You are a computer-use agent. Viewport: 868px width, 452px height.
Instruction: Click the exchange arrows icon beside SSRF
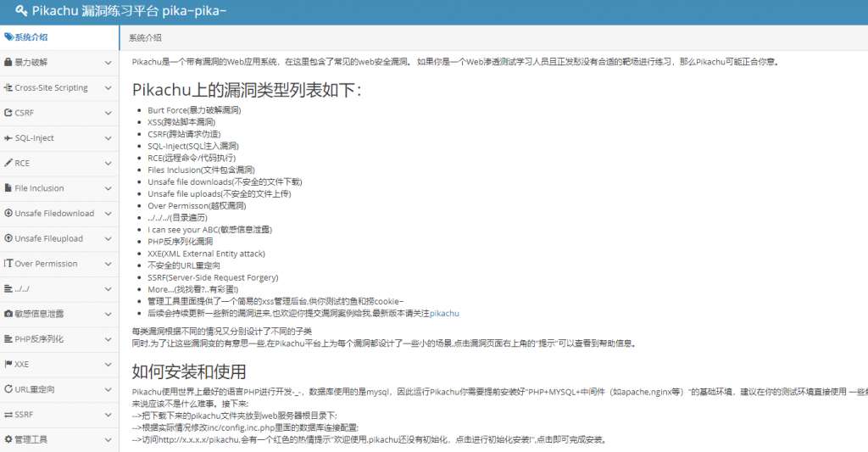8,415
